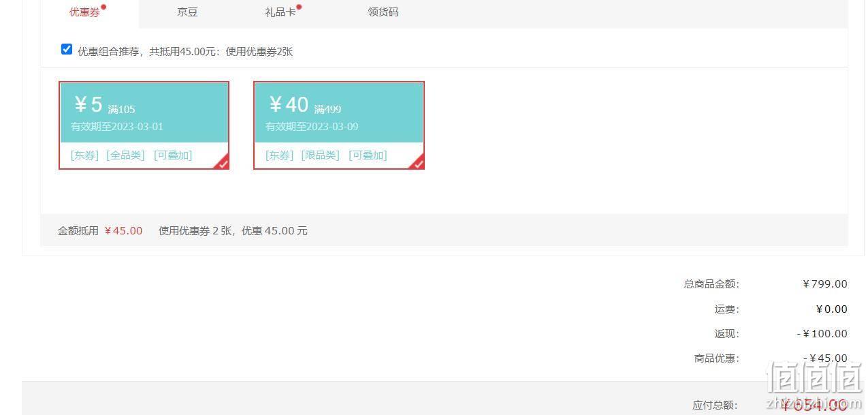Click the 应付总额 label
868x415 pixels.
(715, 405)
